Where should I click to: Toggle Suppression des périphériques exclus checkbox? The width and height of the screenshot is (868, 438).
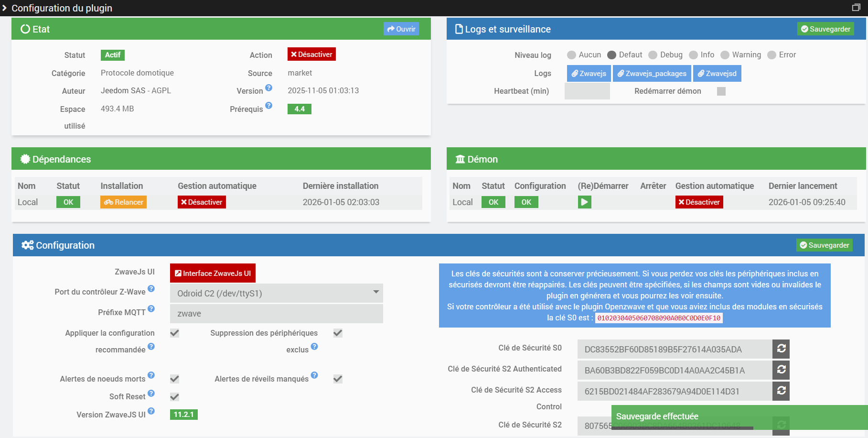[338, 333]
